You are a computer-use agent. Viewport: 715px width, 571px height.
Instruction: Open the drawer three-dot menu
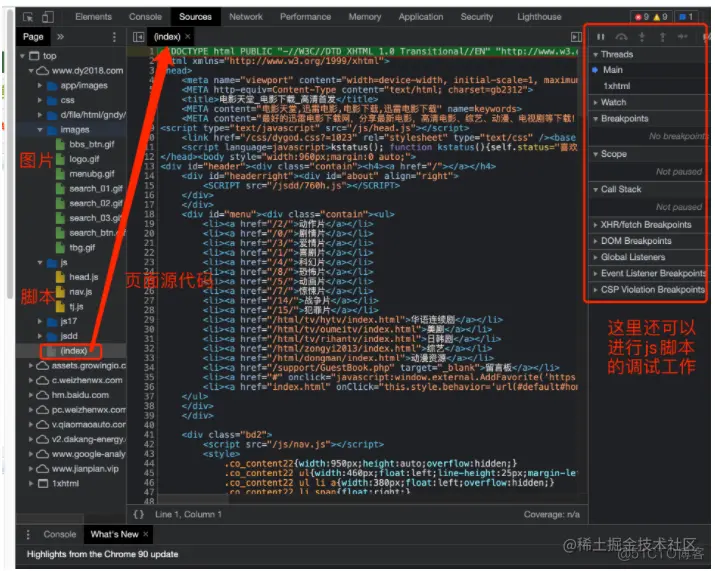pos(28,534)
